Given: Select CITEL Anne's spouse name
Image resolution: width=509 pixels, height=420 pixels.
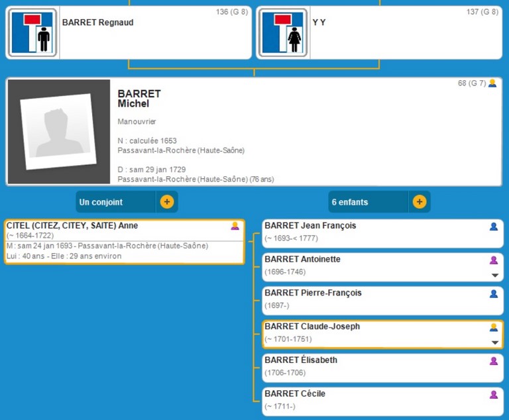Looking at the screenshot, I should tap(72, 226).
